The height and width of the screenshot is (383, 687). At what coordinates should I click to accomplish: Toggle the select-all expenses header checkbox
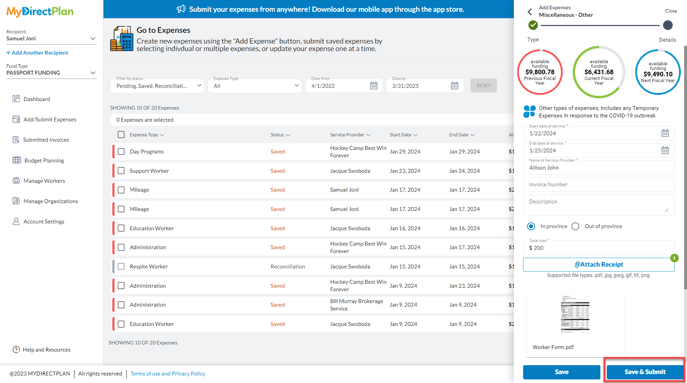[x=121, y=135]
